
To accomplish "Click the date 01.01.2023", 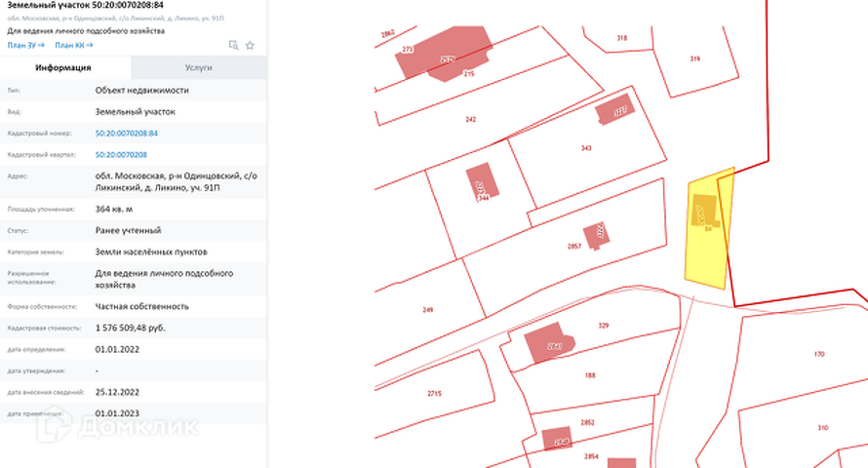I will click(117, 413).
